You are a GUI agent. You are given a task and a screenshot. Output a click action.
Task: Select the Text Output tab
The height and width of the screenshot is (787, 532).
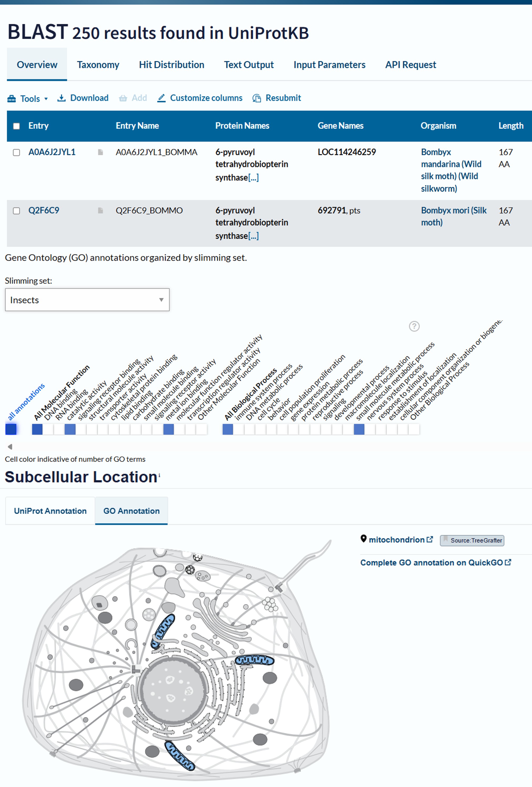pyautogui.click(x=249, y=65)
